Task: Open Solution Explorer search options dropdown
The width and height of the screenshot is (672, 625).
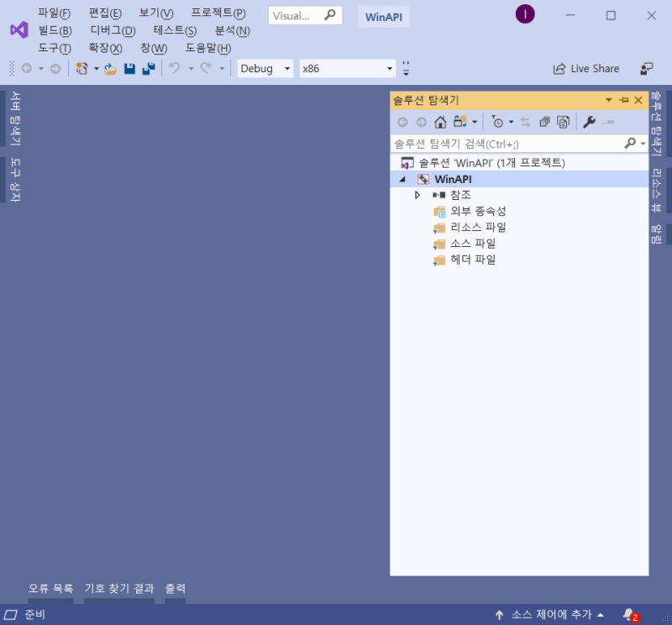Action: (643, 144)
